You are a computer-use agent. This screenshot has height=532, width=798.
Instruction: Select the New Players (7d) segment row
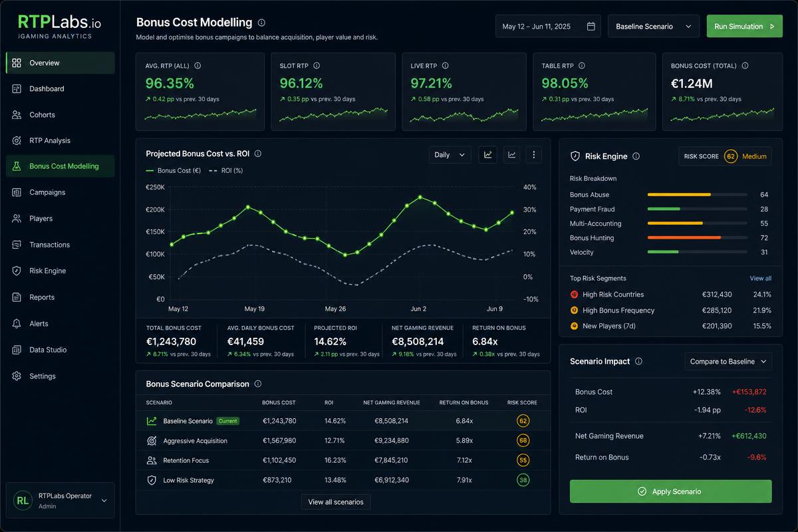671,326
